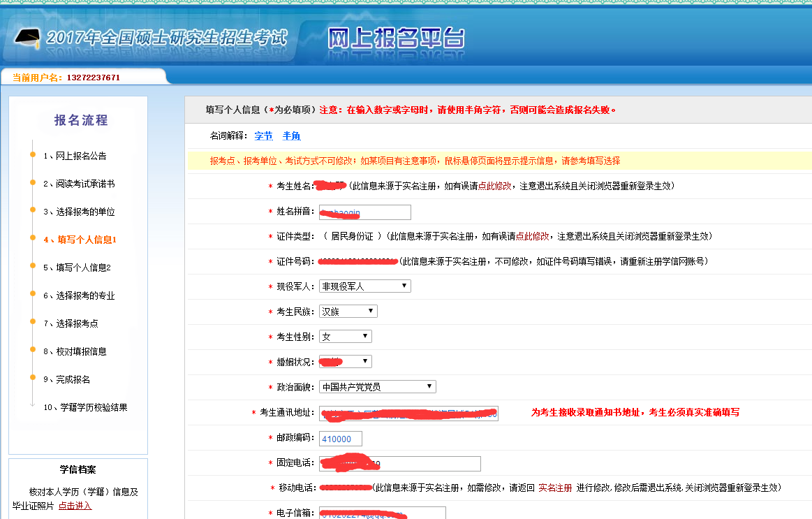Click 点击进入 link under 学信档案
812x519 pixels.
coord(75,506)
